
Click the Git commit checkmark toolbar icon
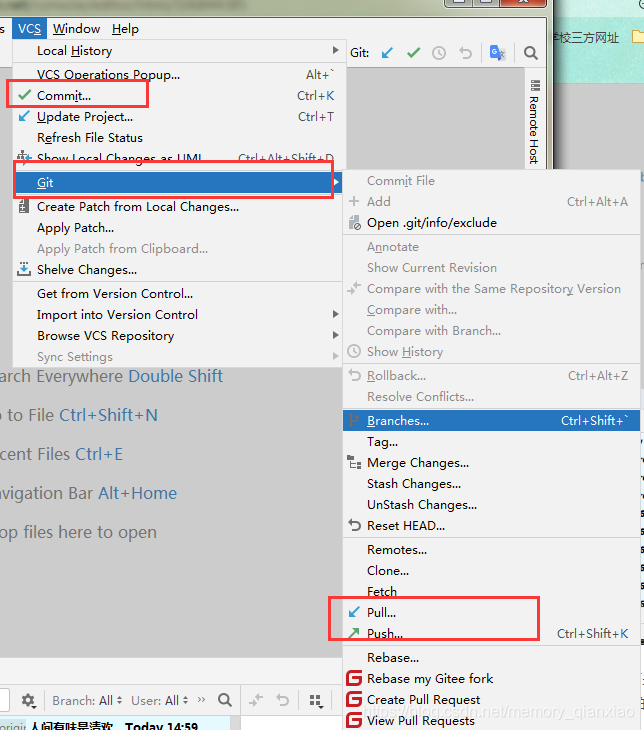413,53
